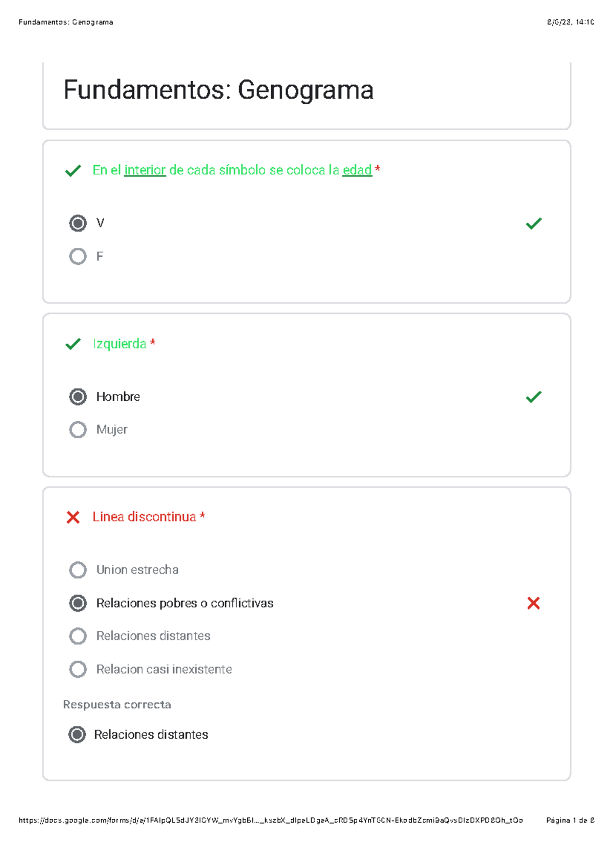Click Relaciones distantes radio under Respuesta correcta
The width and height of the screenshot is (613, 868).
click(77, 735)
